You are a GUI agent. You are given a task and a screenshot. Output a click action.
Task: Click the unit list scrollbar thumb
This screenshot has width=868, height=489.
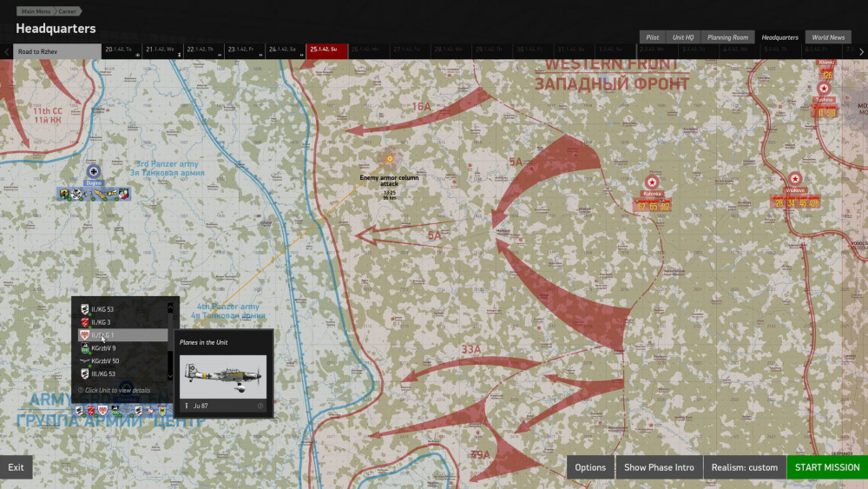point(170,333)
